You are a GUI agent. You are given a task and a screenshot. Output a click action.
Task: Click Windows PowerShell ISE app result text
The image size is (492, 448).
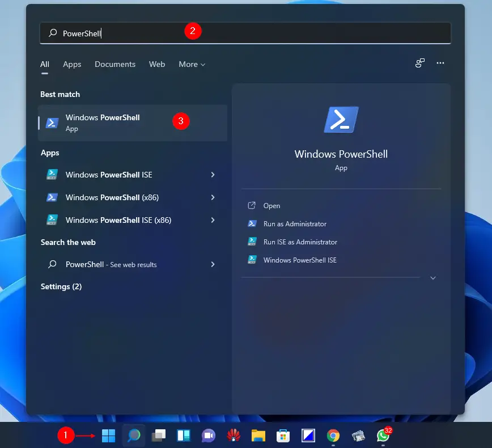click(x=109, y=175)
